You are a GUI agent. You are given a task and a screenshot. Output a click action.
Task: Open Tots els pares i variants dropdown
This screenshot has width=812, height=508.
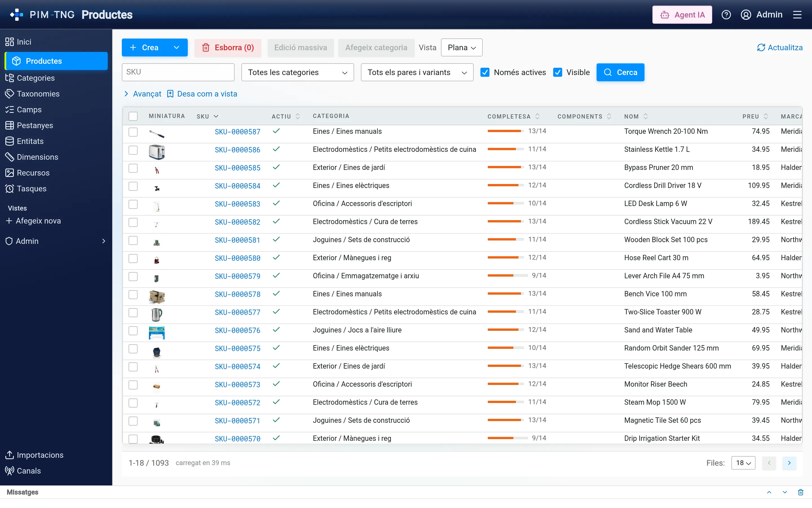pos(417,72)
